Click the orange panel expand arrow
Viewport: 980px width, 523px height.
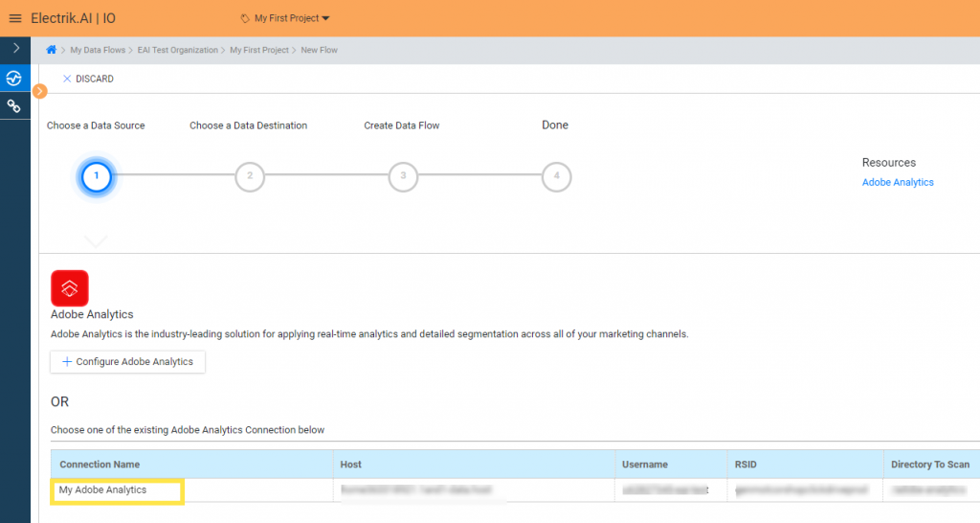40,91
